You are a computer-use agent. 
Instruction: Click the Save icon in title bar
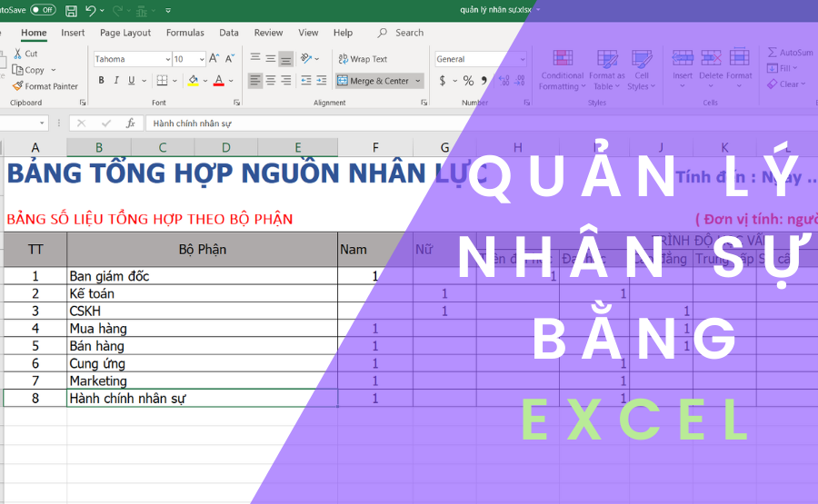(72, 10)
